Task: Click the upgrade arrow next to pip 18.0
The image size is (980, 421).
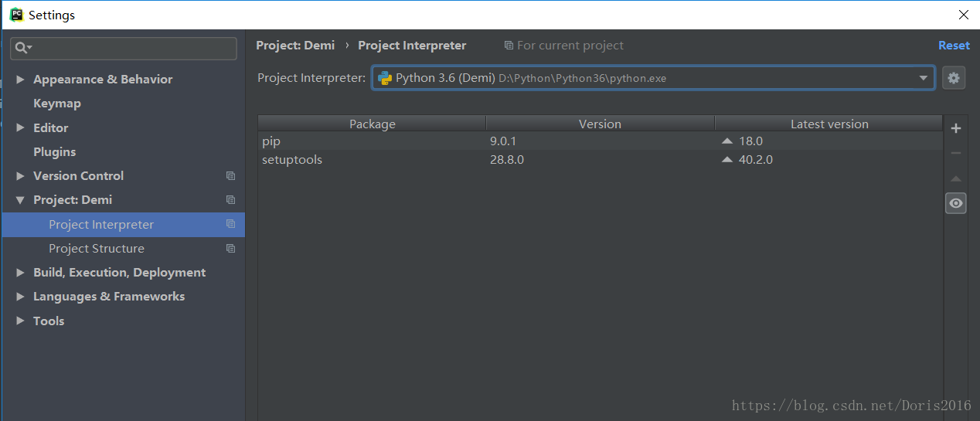Action: click(726, 141)
